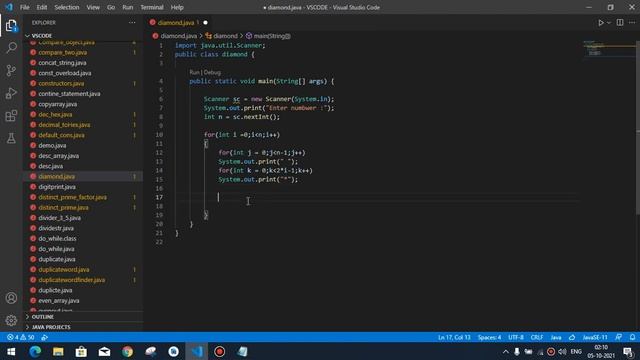Open the Search view in activity bar

[x=11, y=48]
